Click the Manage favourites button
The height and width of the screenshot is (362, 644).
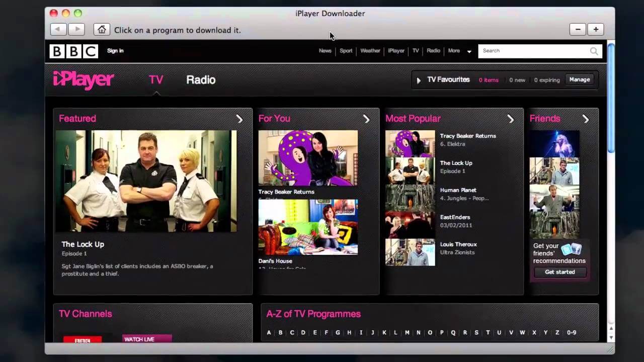(x=580, y=79)
